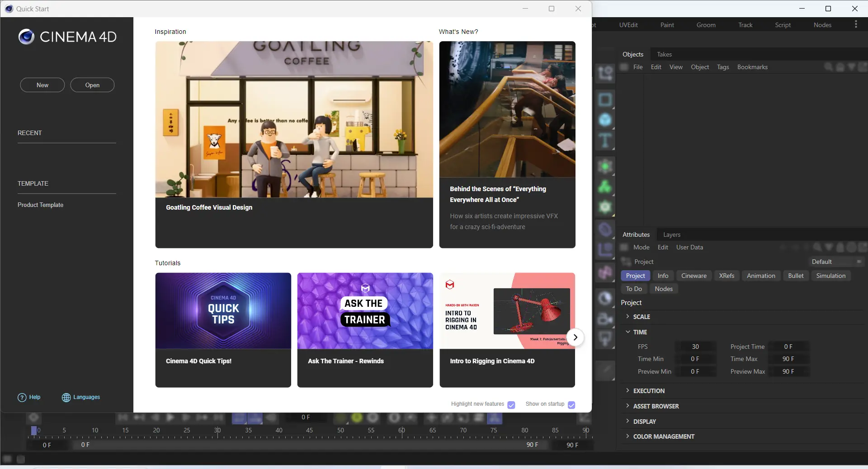This screenshot has width=868, height=469.
Task: Click the Cinema 4D logo icon
Action: click(26, 37)
